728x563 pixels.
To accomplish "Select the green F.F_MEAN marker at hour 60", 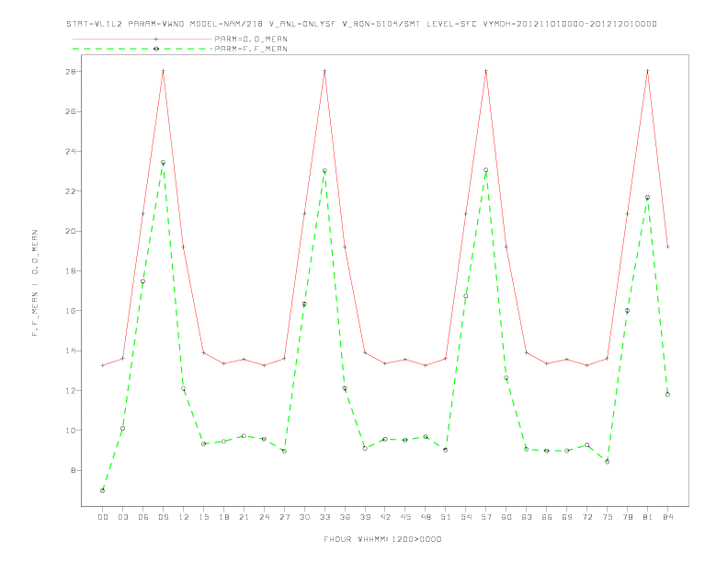I will tap(506, 378).
